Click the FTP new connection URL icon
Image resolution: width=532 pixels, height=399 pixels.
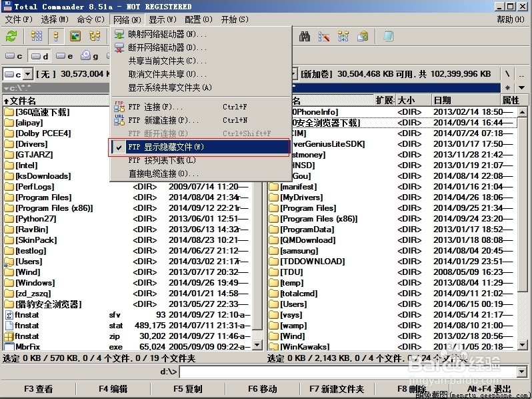click(119, 120)
